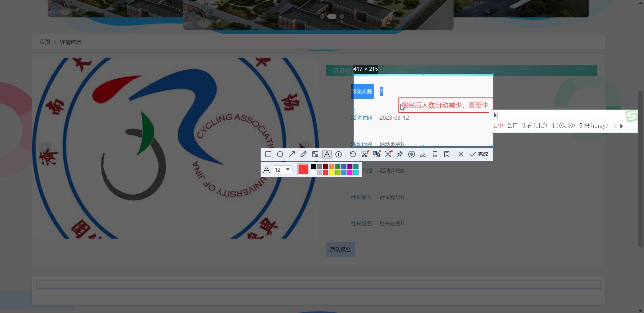Start a scrolling long screenshot
Image resolution: width=644 pixels, height=313 pixels.
click(x=365, y=154)
